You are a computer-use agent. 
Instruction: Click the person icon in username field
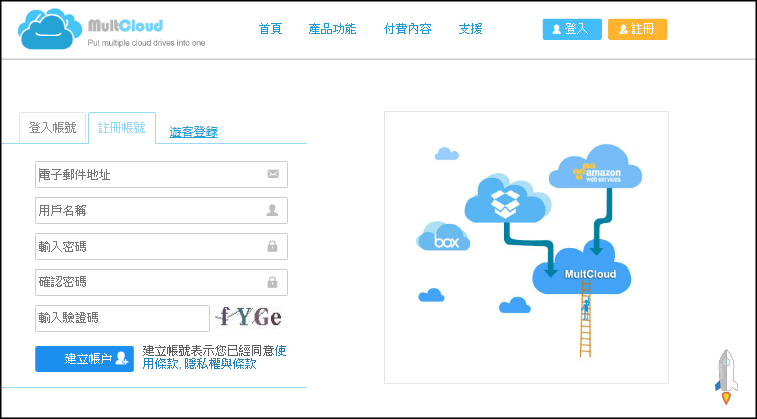point(272,210)
